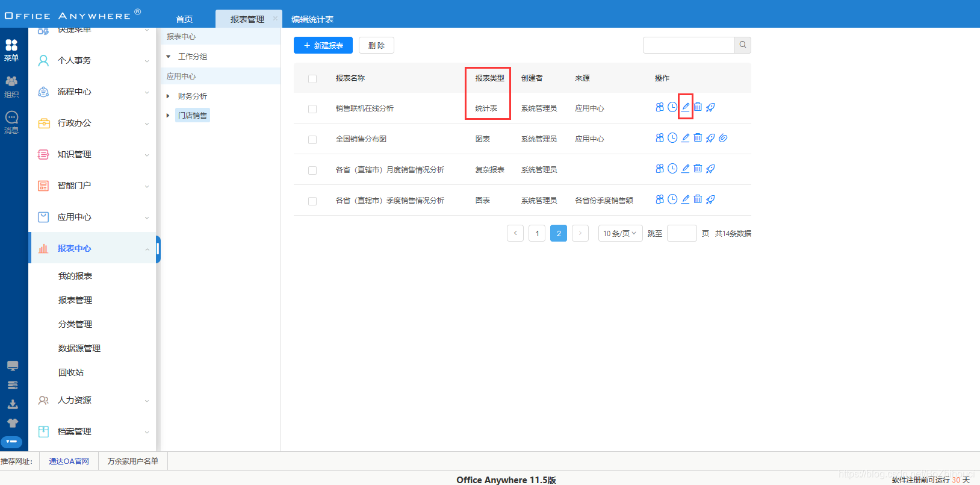Viewport: 980px width, 485px height.
Task: Check the box for 各省月度销售情况分析
Action: pos(312,171)
